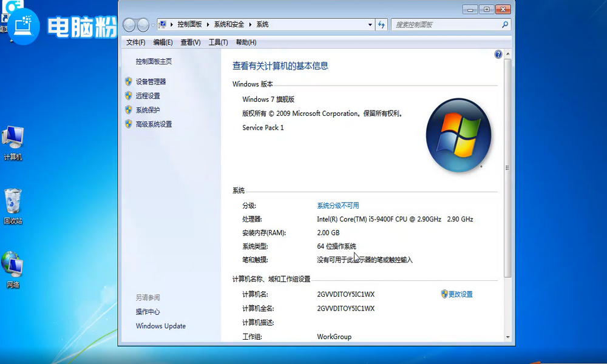This screenshot has width=607, height=364.
Task: Expand recent pages dropdown next to Forward
Action: tap(153, 25)
